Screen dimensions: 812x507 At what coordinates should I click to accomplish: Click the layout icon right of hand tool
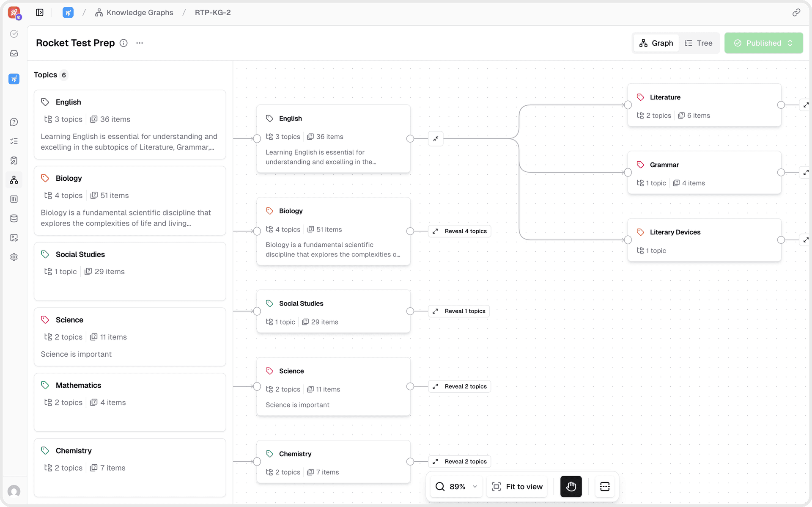tap(605, 487)
